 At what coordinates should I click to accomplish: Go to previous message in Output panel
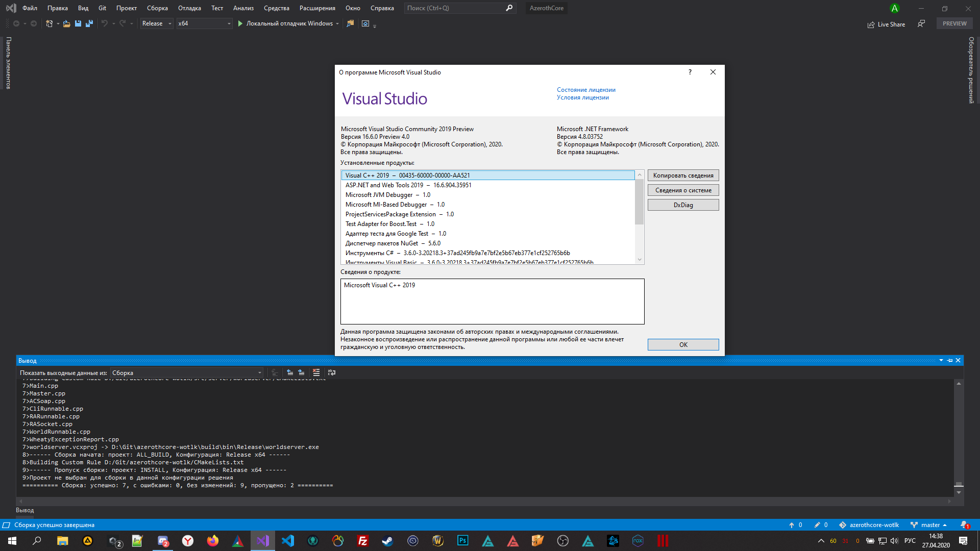point(290,372)
